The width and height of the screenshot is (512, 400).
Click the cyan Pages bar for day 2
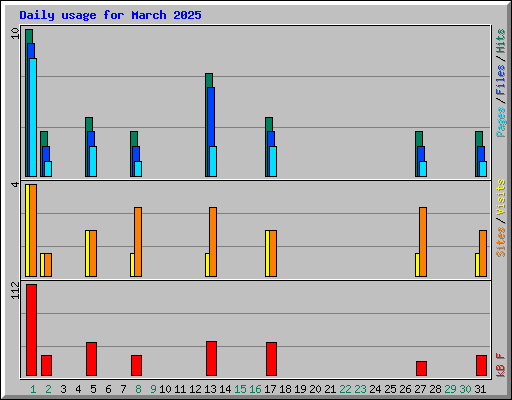[x=49, y=169]
